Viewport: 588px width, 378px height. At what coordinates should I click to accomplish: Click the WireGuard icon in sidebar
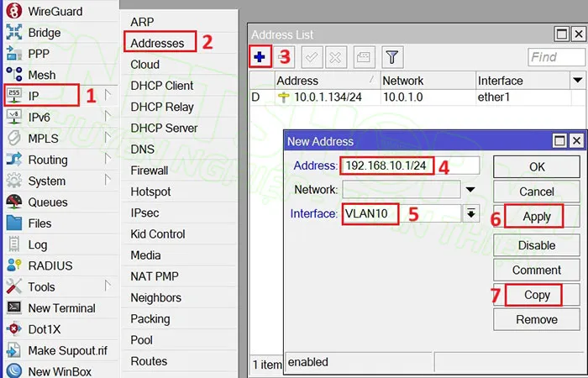click(x=14, y=10)
